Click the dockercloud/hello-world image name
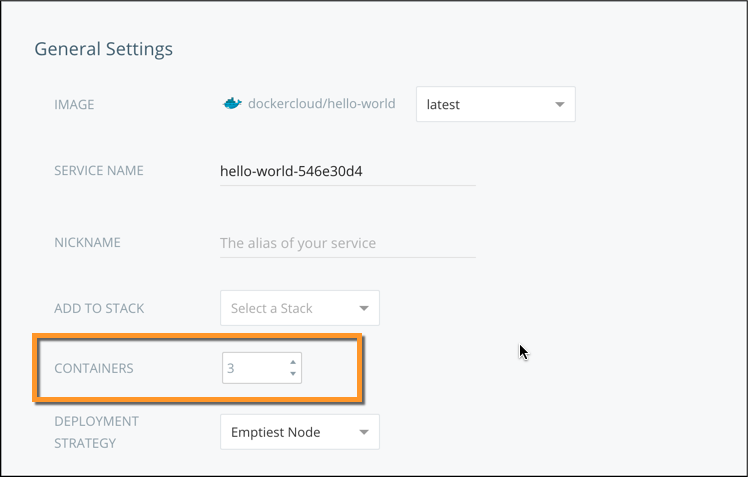The image size is (748, 477). (x=321, y=103)
